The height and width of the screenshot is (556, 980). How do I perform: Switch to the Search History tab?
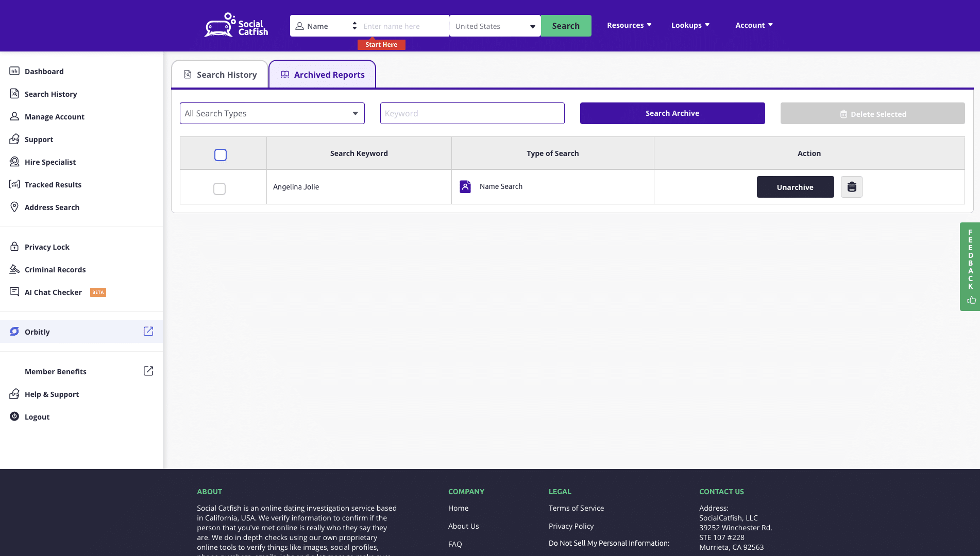coord(220,75)
